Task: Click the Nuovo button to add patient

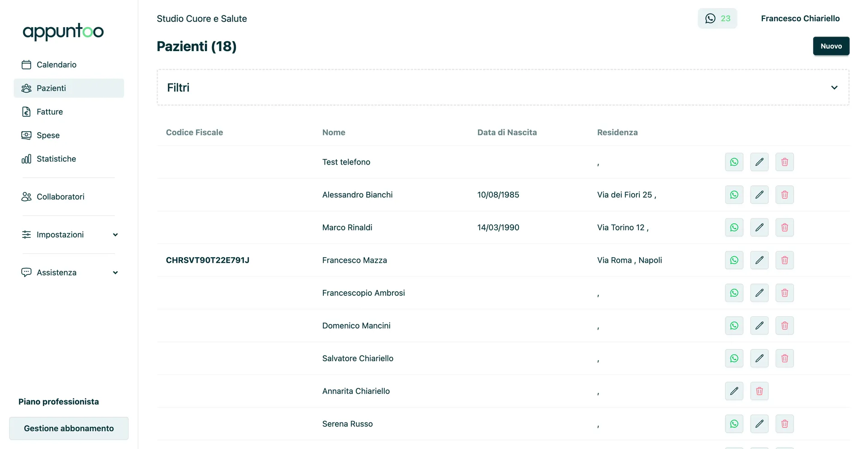Action: [x=830, y=46]
